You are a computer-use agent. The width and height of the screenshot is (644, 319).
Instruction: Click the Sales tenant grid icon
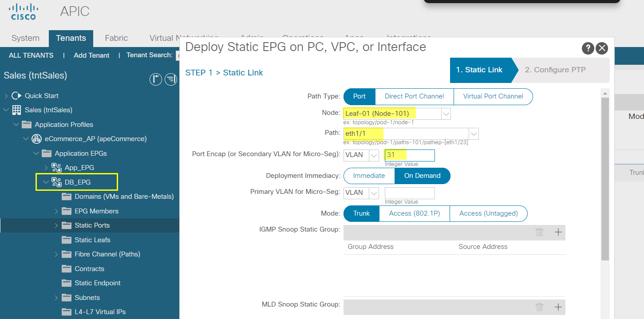pos(16,110)
